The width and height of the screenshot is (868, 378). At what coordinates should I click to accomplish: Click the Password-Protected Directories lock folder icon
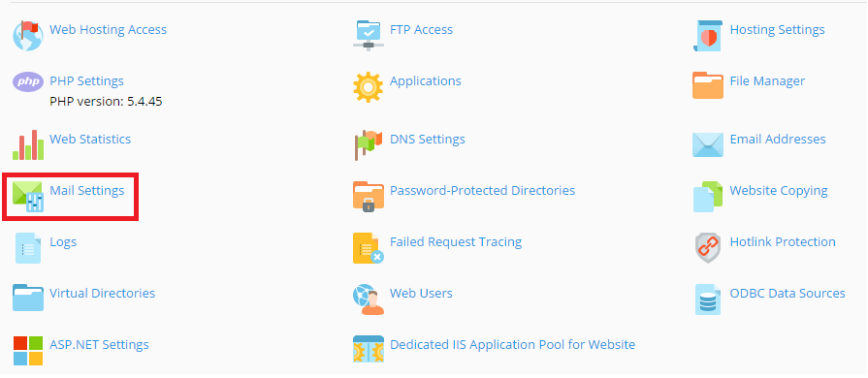[x=369, y=197]
